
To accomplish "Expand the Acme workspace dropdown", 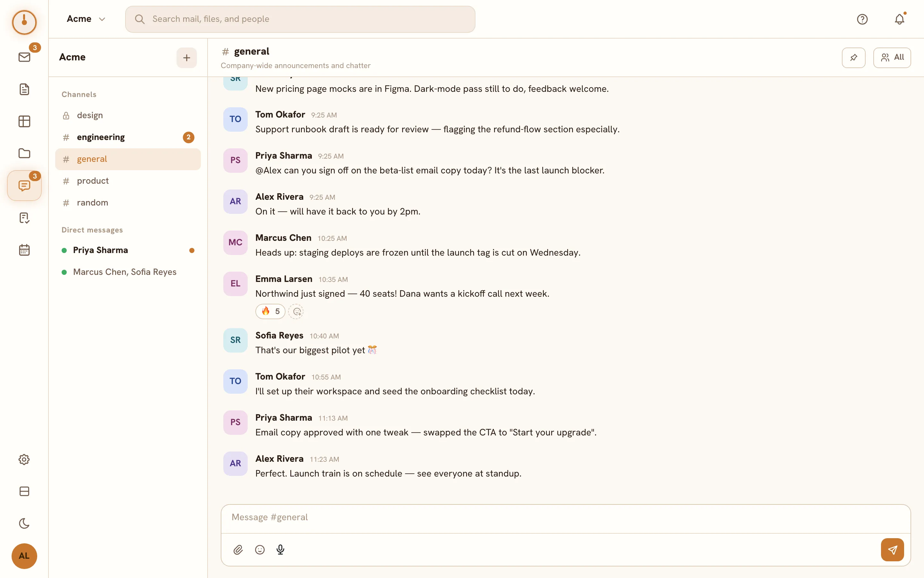I will tap(86, 19).
